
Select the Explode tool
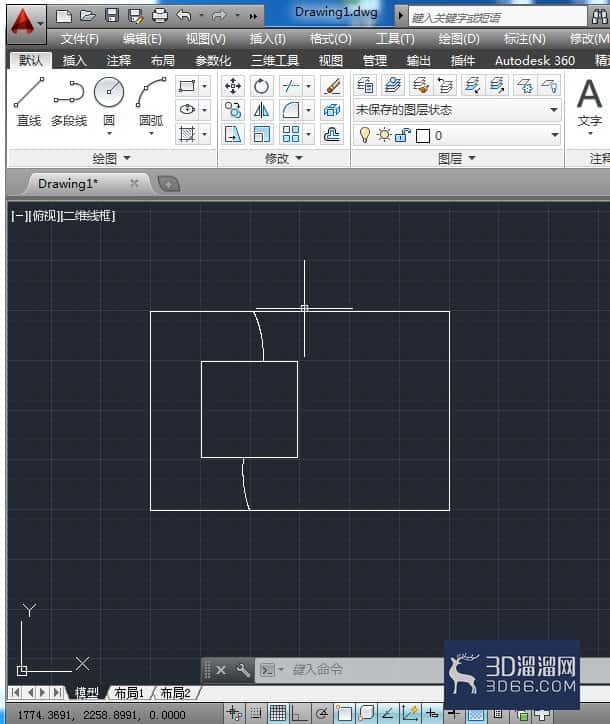[332, 110]
